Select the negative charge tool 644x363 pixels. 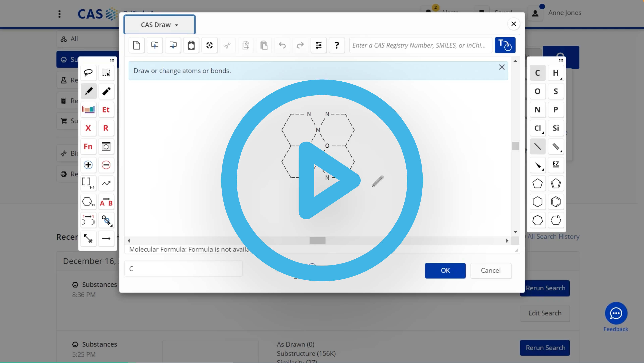106,165
